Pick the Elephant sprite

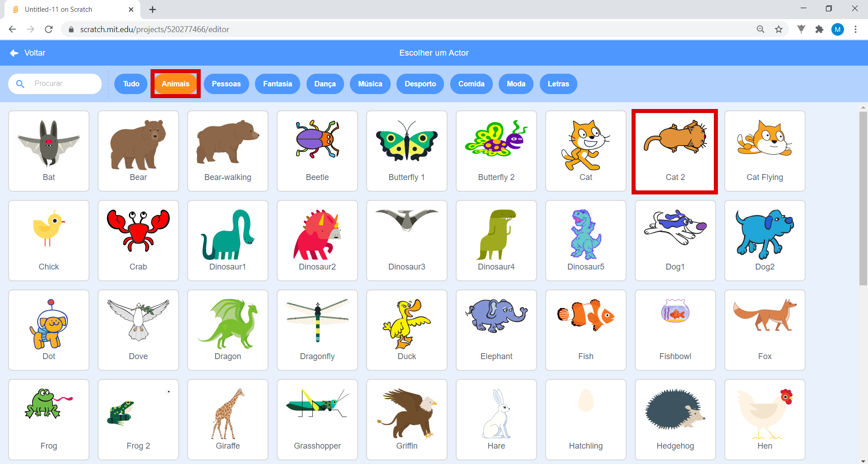496,330
